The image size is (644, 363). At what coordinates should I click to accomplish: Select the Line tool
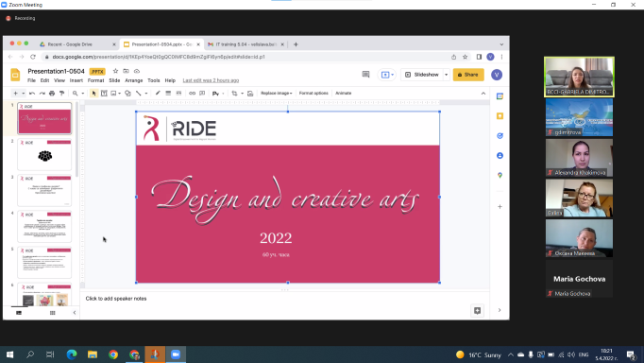coord(139,94)
